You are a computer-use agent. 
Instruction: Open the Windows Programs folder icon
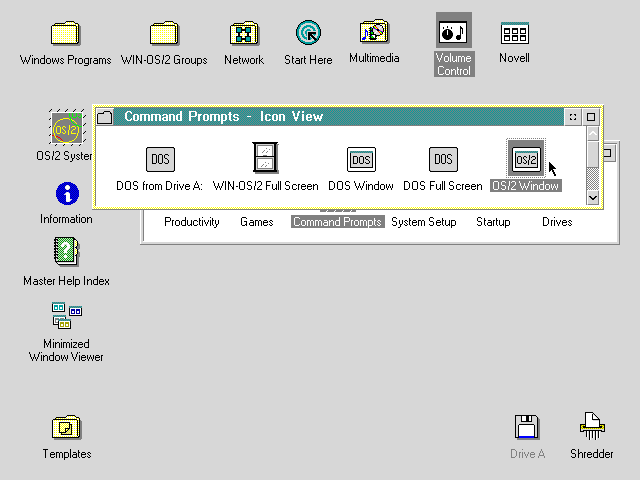(65, 33)
